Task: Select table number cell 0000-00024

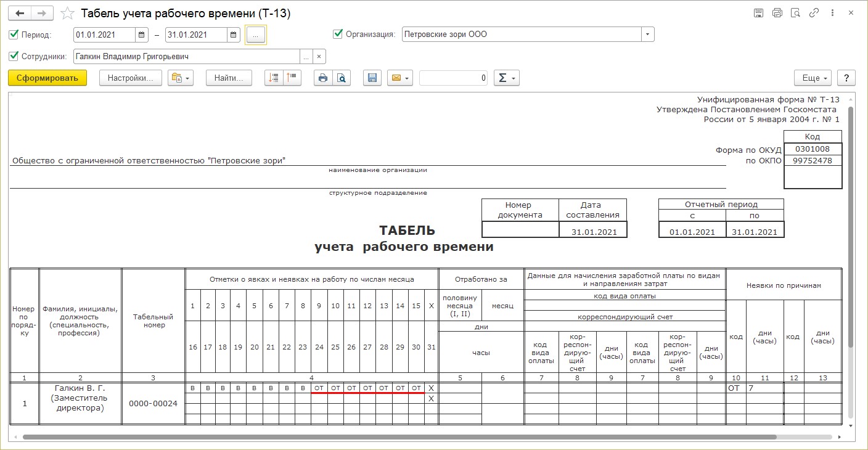Action: coord(154,403)
